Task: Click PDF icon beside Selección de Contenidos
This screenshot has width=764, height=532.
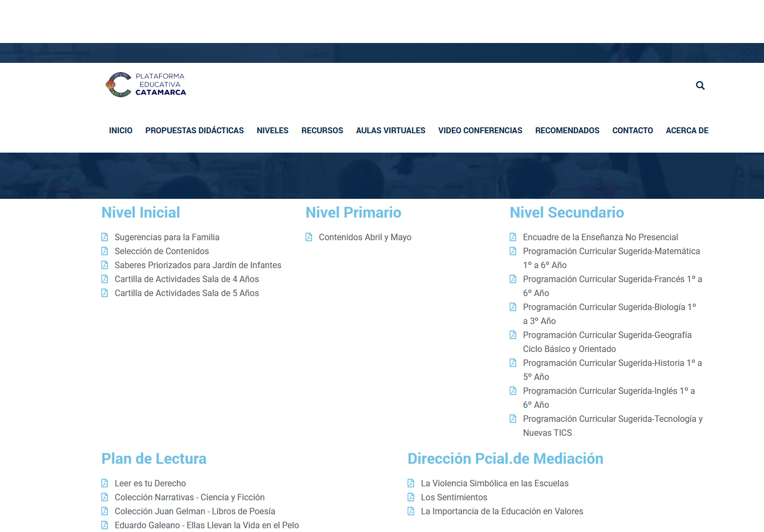Action: (105, 251)
